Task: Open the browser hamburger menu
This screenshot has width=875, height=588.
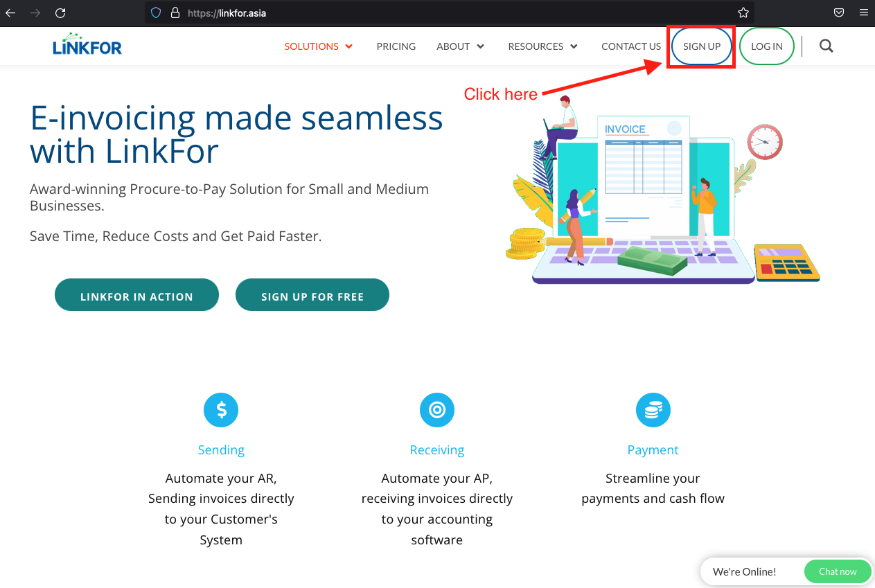Action: pyautogui.click(x=863, y=12)
